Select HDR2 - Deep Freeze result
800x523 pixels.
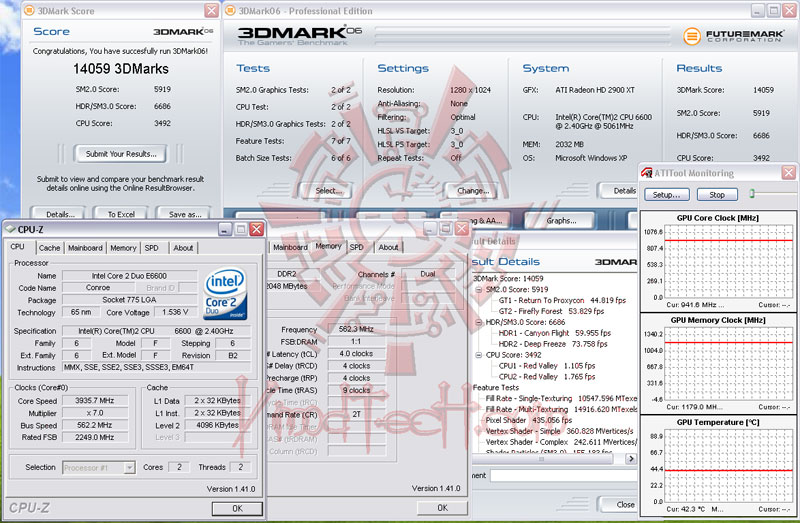[x=553, y=344]
